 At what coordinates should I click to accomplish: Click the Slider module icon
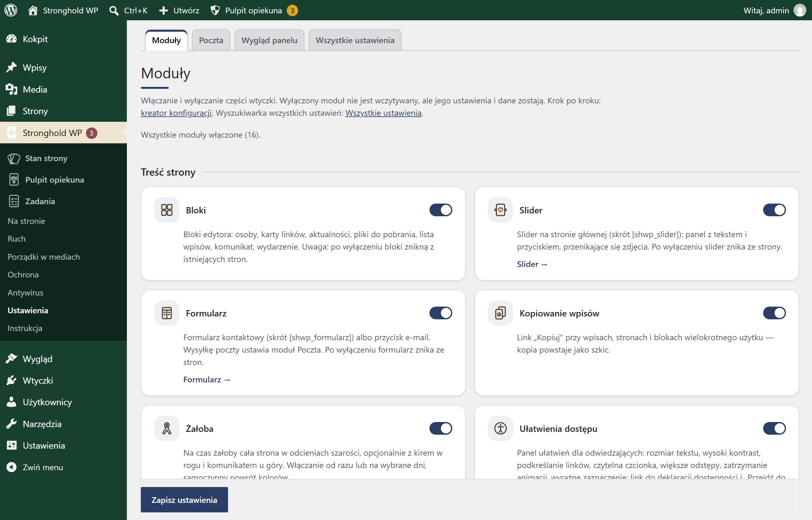(x=500, y=210)
